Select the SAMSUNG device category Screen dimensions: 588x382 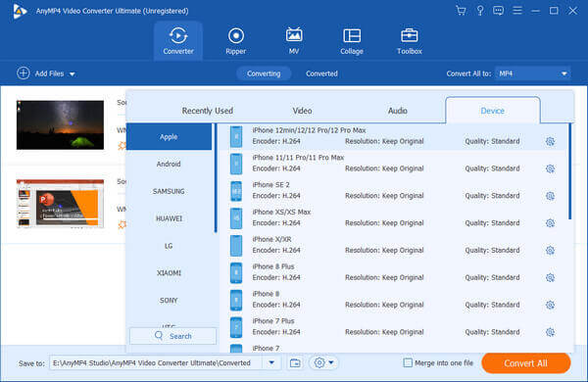pos(169,191)
